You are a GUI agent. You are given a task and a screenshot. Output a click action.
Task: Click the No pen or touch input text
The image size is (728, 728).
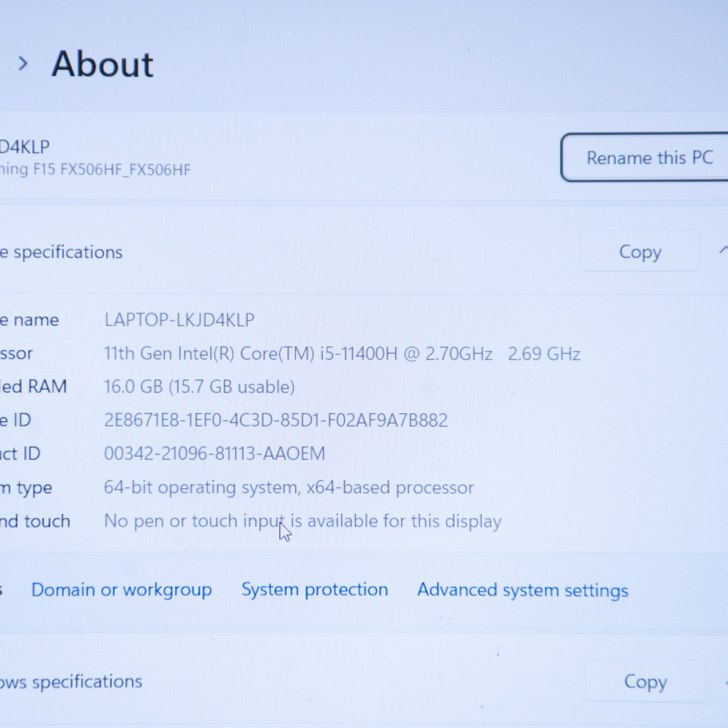[x=302, y=521]
